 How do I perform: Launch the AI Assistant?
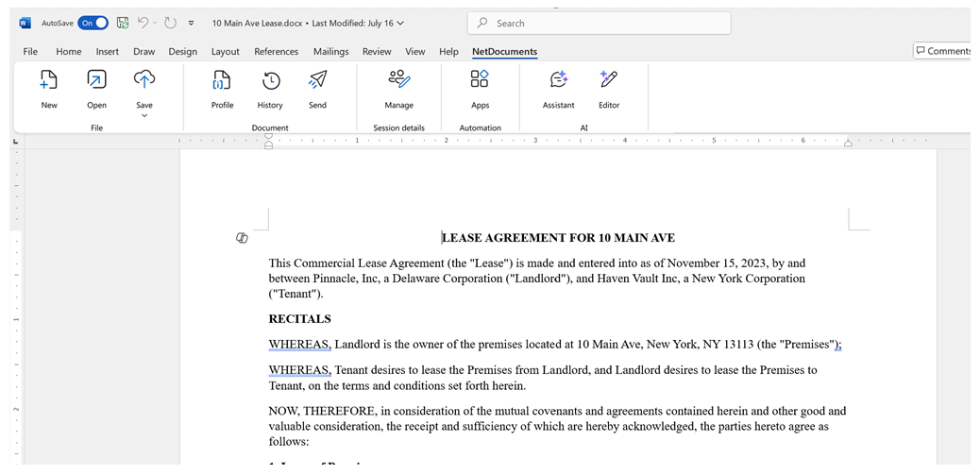point(558,90)
